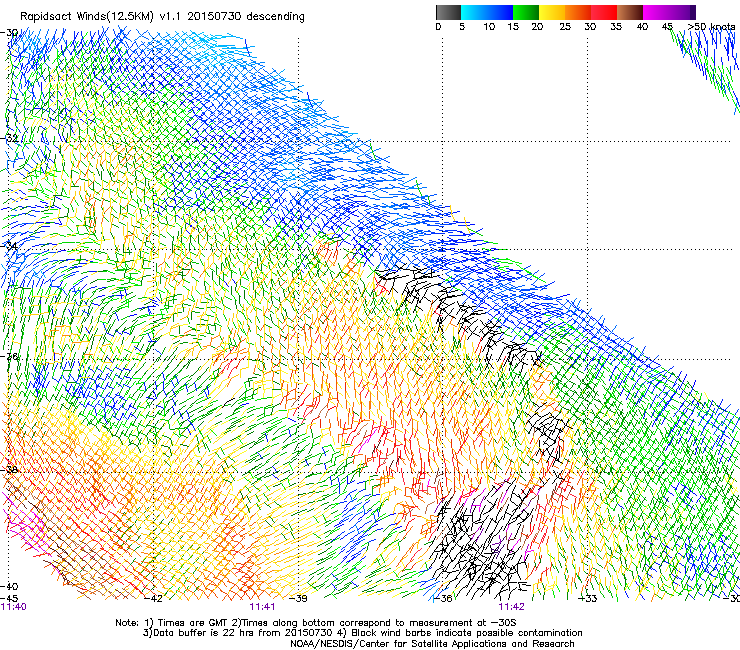
Task: Click the separate wind swath fragment beneath ">50 knots"
Action: click(706, 71)
